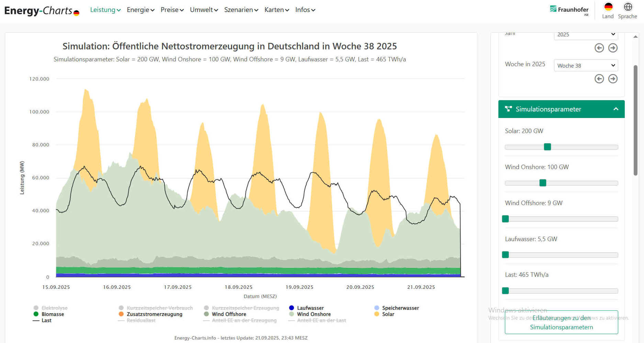Screen dimensions: 644x343
Task: Open the Szenarien menu
Action: (241, 10)
